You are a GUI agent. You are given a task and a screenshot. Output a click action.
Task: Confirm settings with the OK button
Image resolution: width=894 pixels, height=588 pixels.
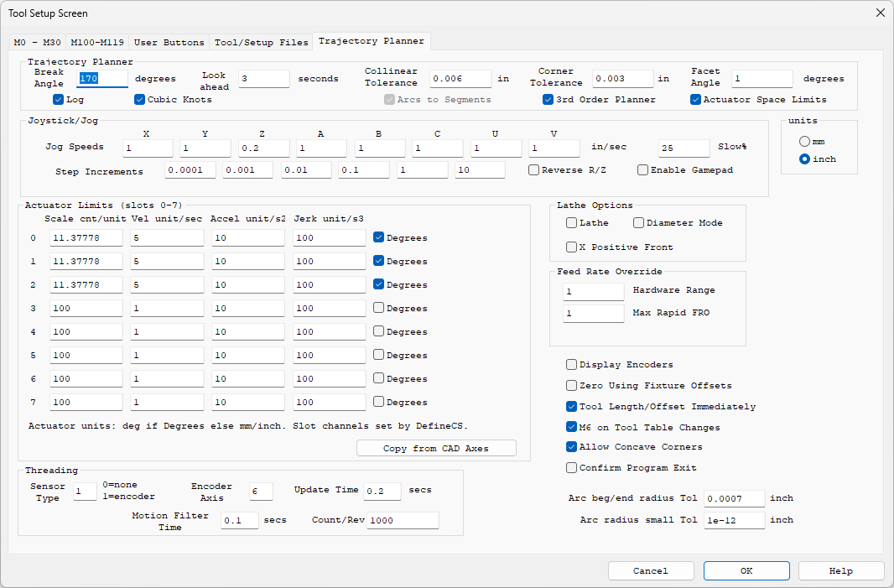tap(746, 571)
